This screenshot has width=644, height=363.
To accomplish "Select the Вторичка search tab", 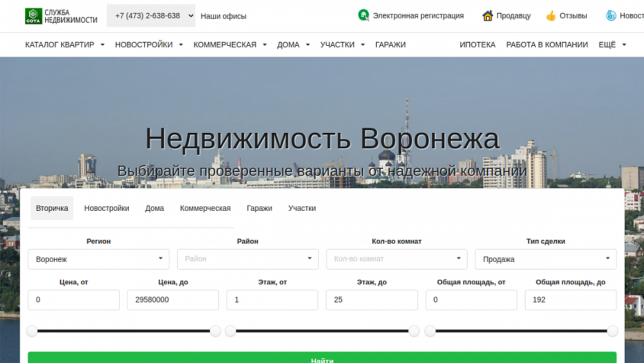I will [52, 208].
